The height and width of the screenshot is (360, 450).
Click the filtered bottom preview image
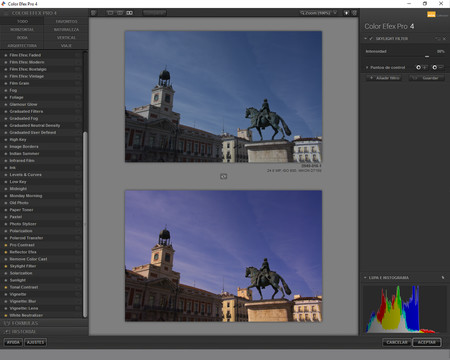tap(223, 256)
